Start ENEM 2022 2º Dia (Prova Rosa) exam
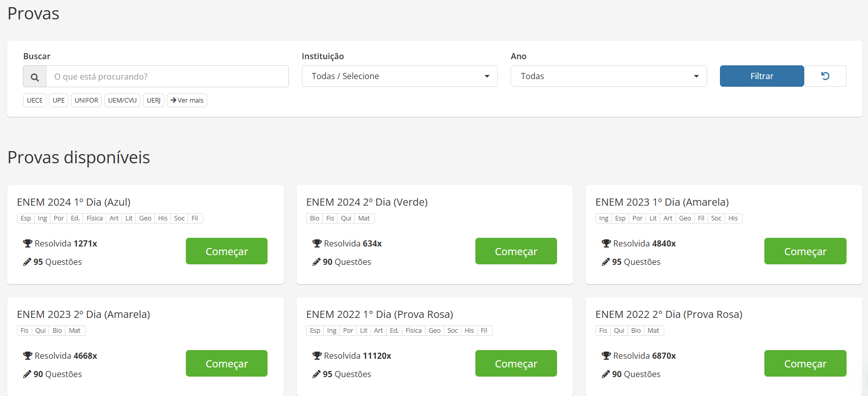This screenshot has width=868, height=396. tap(805, 363)
